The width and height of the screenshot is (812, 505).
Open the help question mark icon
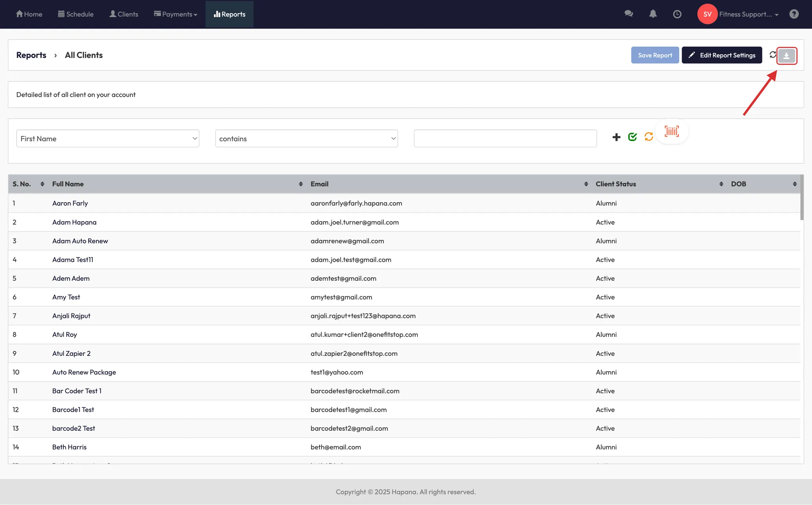click(794, 14)
